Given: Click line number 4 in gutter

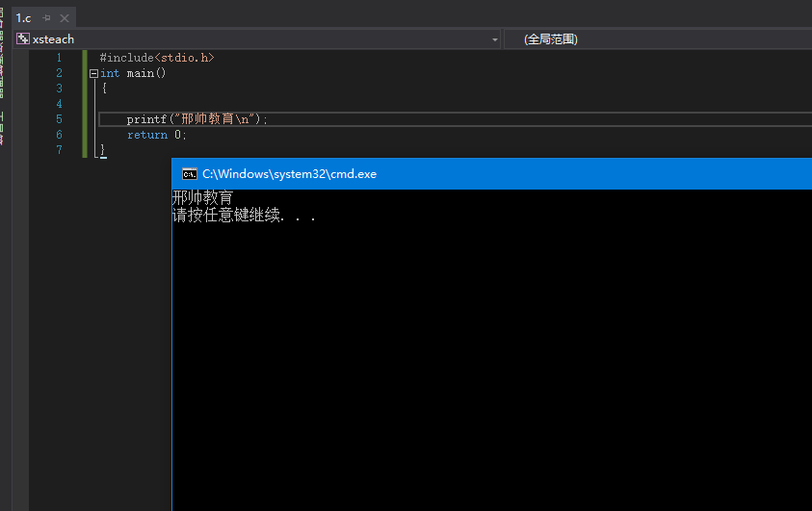Looking at the screenshot, I should click(x=59, y=104).
